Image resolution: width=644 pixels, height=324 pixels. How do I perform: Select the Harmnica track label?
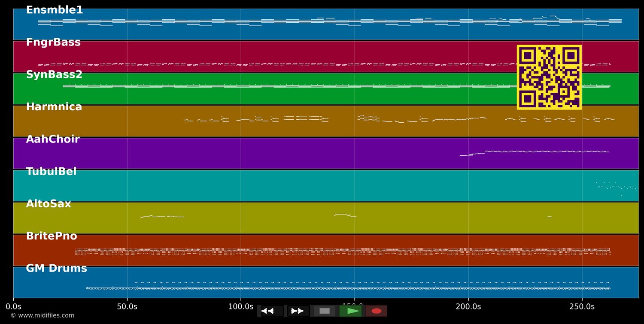(x=54, y=107)
